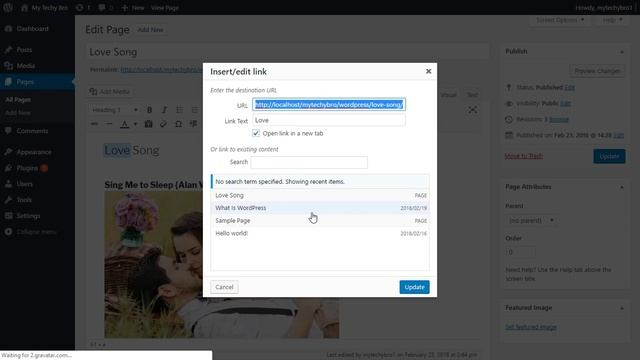
Task: Apply strikethrough in editor toolbar
Action: pyautogui.click(x=94, y=124)
